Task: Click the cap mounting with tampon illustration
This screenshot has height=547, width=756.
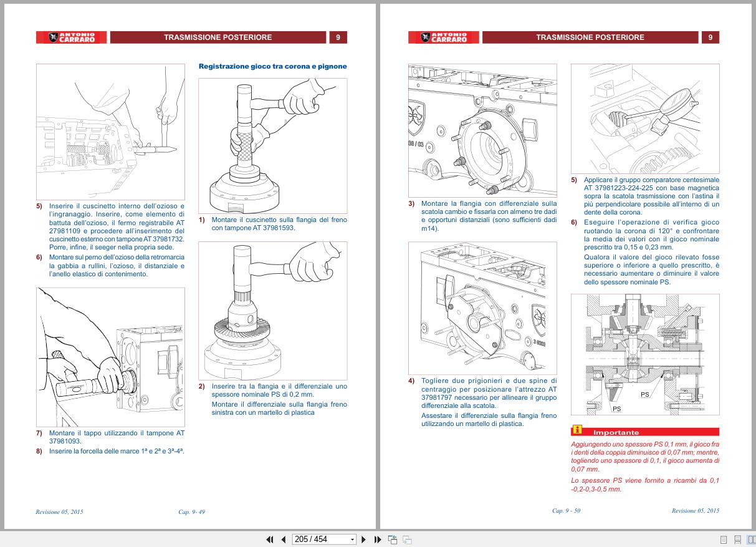Action: pyautogui.click(x=110, y=357)
